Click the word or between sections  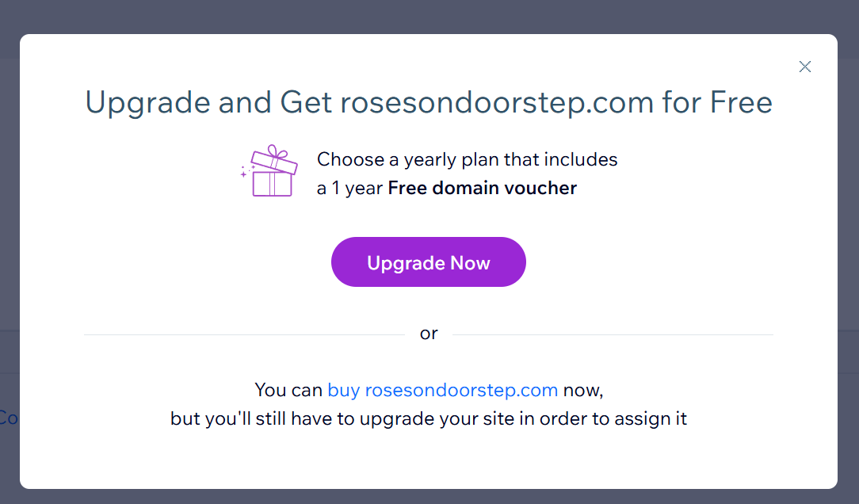[429, 333]
